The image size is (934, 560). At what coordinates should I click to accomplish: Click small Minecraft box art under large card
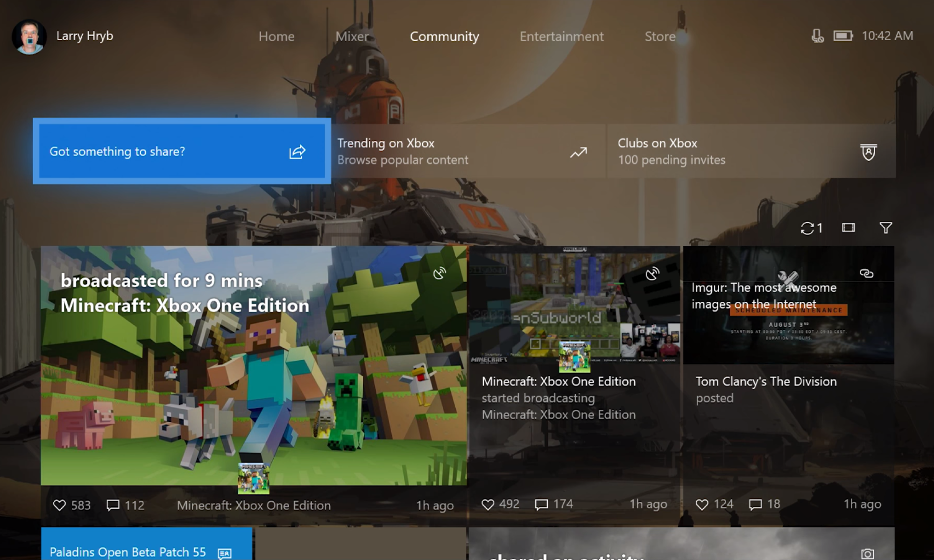pyautogui.click(x=254, y=478)
